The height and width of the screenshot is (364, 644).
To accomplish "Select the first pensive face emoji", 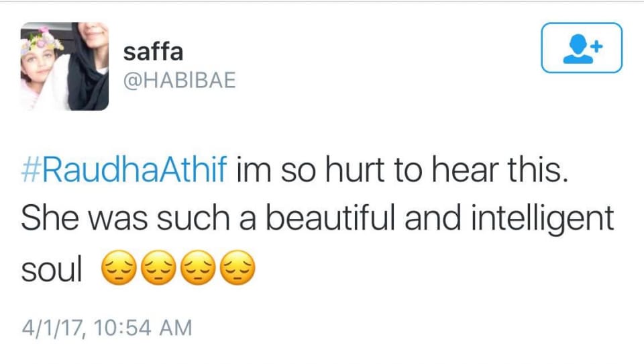I will 119,267.
